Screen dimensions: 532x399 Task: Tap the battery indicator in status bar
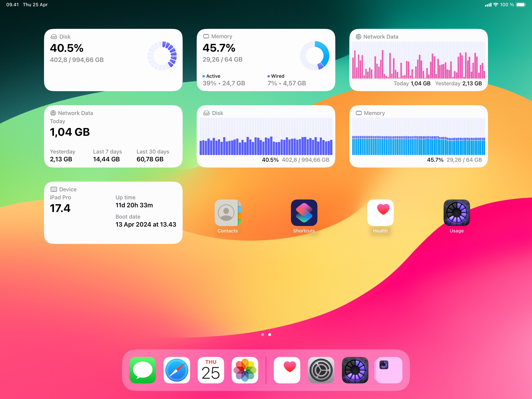tap(521, 4)
